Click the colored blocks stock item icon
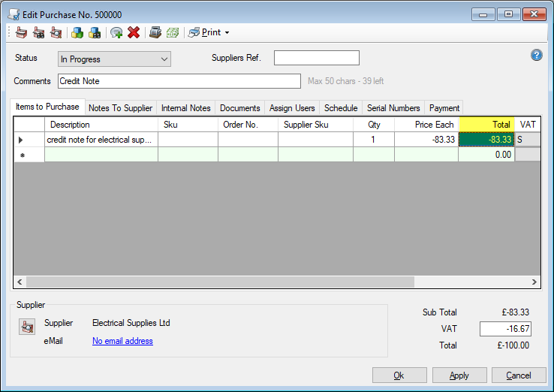Image resolution: width=554 pixels, height=392 pixels. point(77,32)
